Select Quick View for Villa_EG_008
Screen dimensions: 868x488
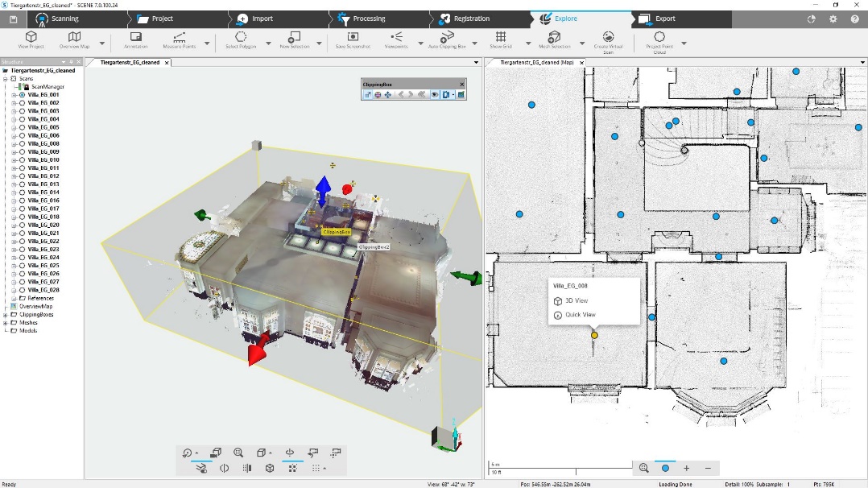pos(580,315)
